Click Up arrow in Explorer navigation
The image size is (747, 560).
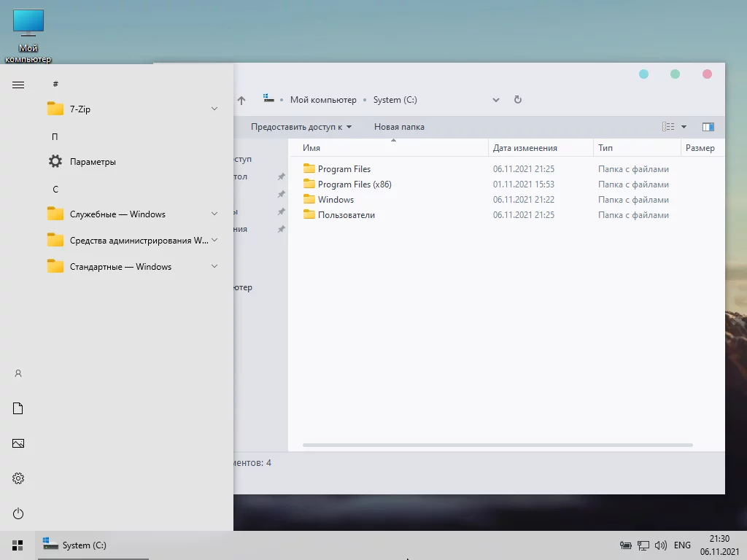point(241,100)
